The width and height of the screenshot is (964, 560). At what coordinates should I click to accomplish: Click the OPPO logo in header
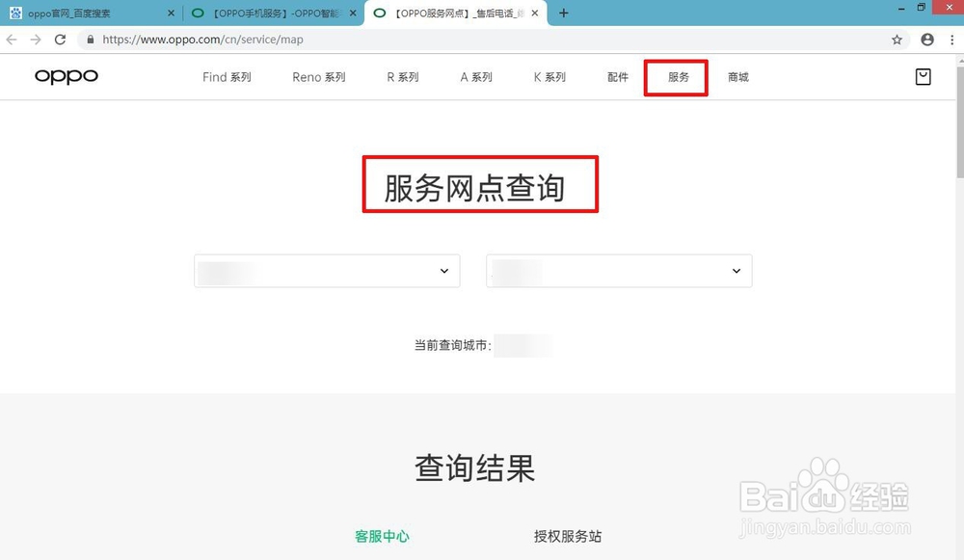pos(67,77)
